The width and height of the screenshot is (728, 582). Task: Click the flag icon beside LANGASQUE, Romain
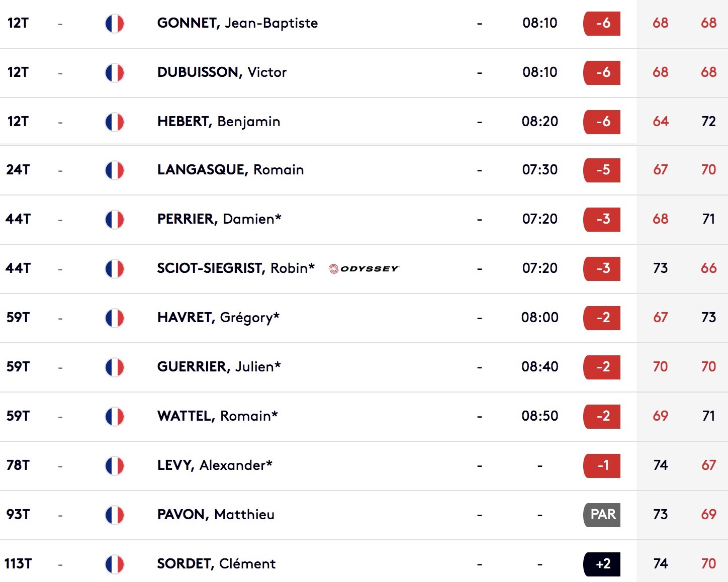coord(115,170)
